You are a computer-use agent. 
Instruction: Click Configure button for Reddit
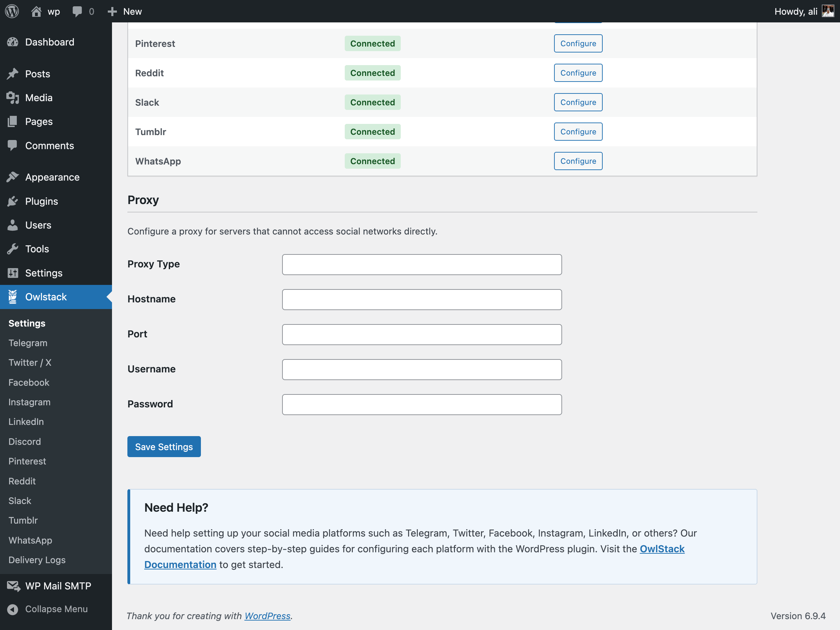coord(577,73)
